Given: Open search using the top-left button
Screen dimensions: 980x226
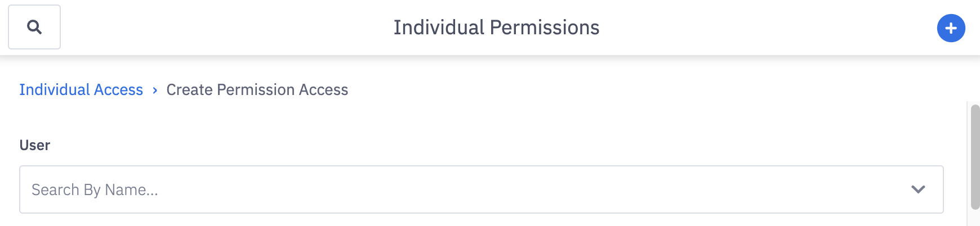Looking at the screenshot, I should coord(34,27).
